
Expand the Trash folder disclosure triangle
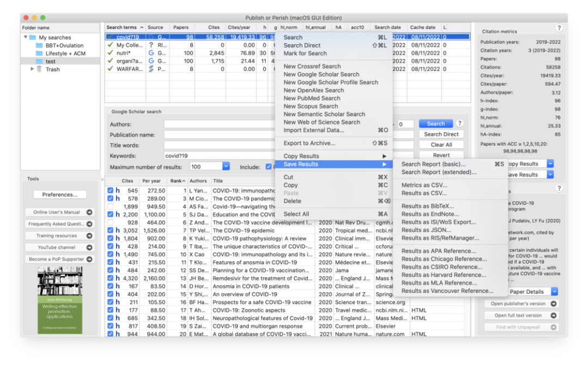click(32, 69)
